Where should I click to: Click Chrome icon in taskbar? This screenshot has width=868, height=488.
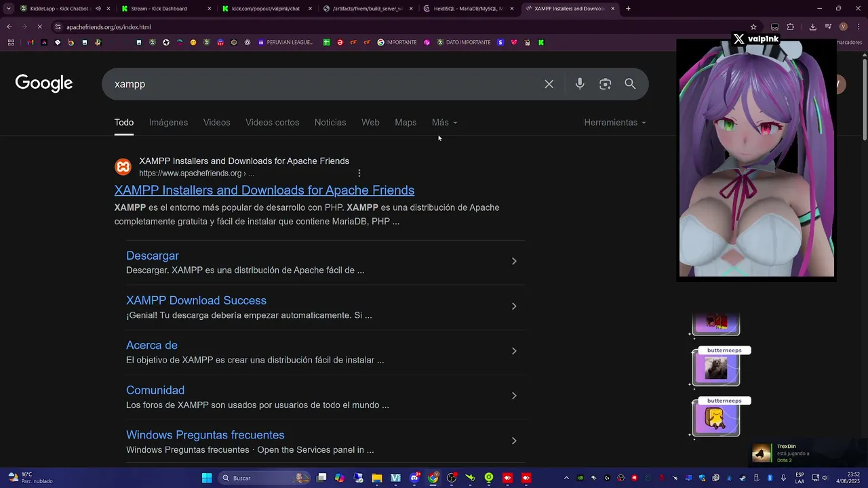(x=433, y=478)
